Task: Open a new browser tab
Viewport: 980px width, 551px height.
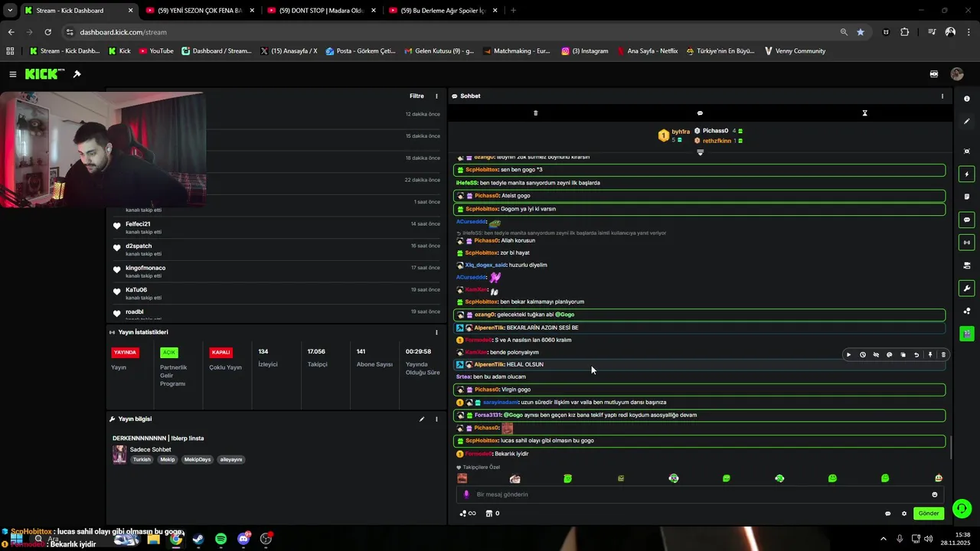Action: click(x=513, y=11)
